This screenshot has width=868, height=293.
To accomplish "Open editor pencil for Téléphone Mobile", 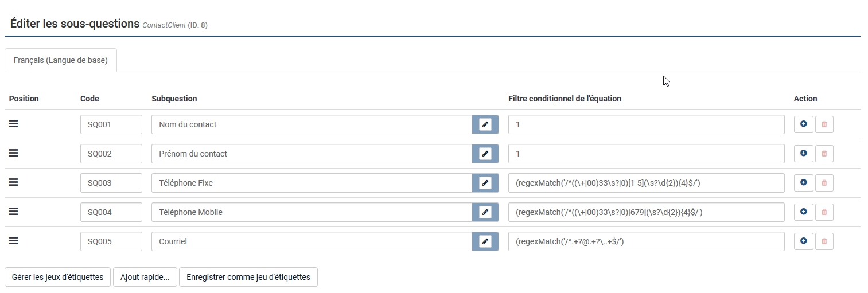I will tap(485, 212).
